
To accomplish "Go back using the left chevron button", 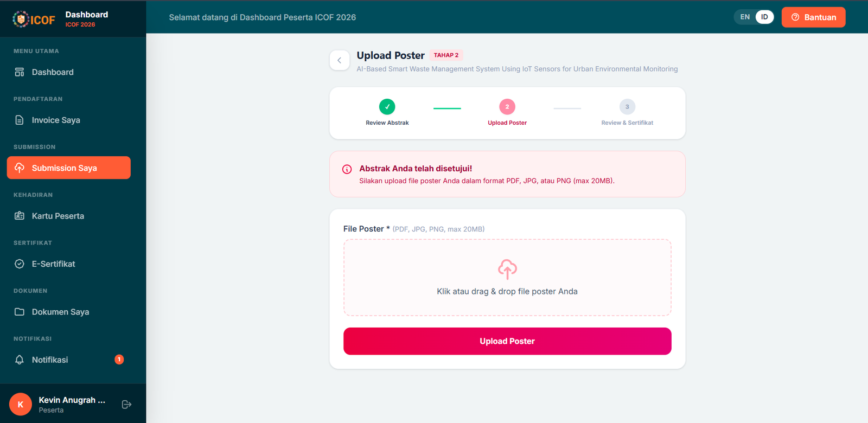I will coord(340,60).
